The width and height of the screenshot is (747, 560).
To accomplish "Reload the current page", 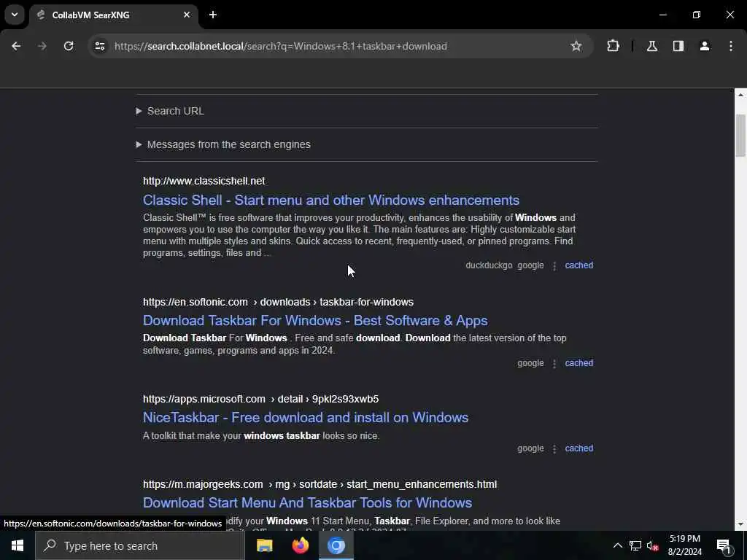I will (69, 46).
